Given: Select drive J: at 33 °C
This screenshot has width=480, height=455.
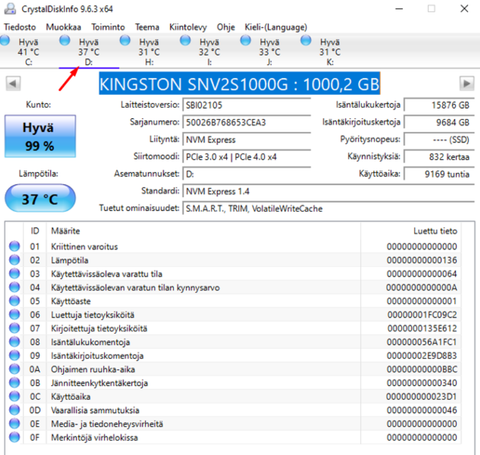Looking at the screenshot, I should pos(270,52).
